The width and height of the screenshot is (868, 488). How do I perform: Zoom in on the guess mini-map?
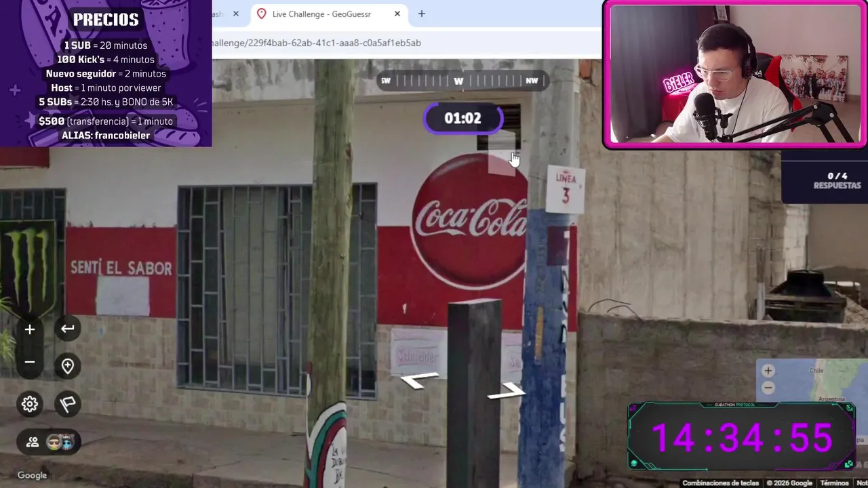[x=768, y=371]
